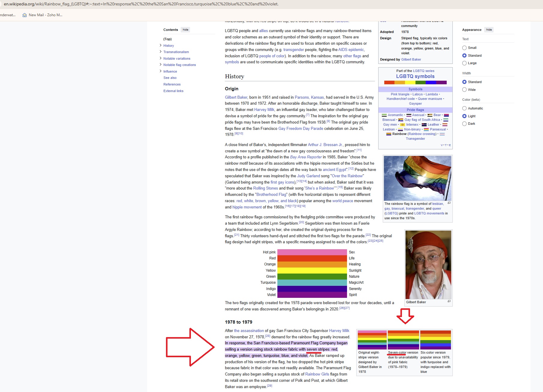
Task: Select Large text size
Action: pyautogui.click(x=464, y=63)
